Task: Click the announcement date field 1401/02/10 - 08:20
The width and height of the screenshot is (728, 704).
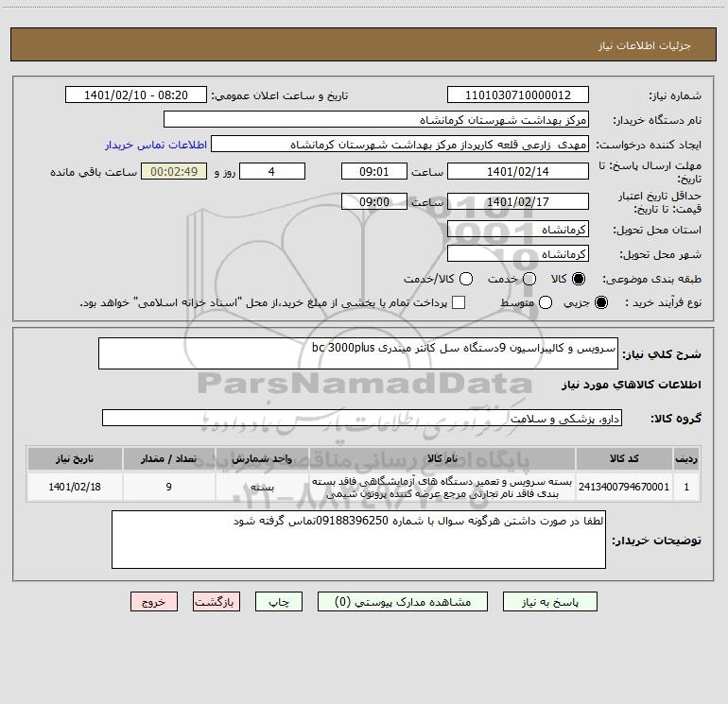Action: click(x=136, y=95)
